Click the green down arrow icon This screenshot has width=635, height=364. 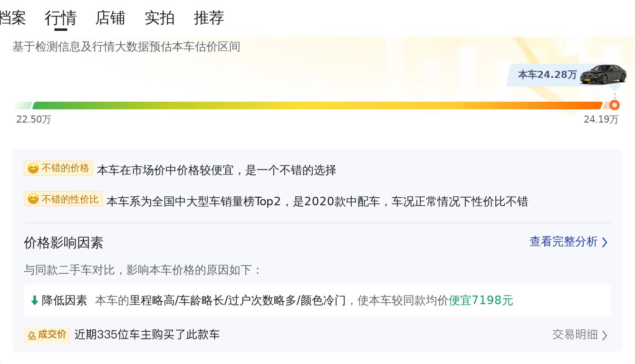(x=34, y=300)
